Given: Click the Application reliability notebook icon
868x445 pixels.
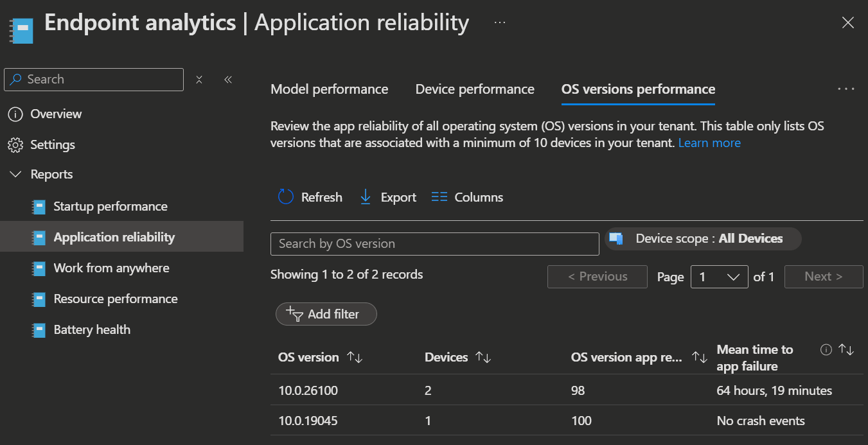Looking at the screenshot, I should coord(39,238).
